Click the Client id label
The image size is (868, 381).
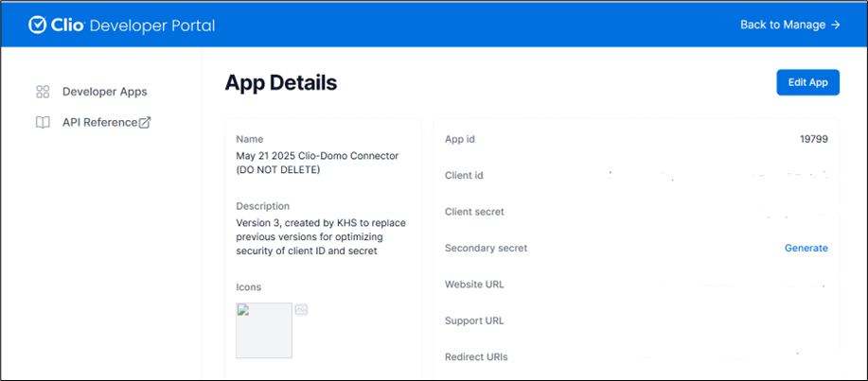464,176
